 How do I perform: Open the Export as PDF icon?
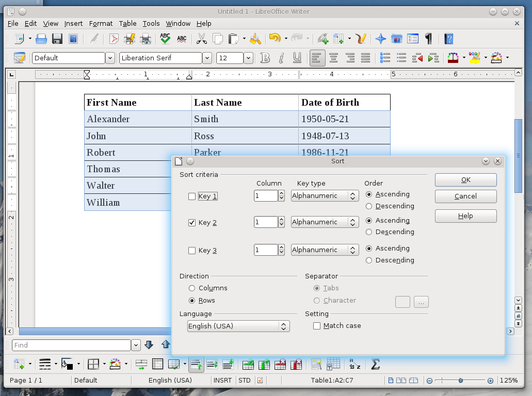pyautogui.click(x=114, y=39)
